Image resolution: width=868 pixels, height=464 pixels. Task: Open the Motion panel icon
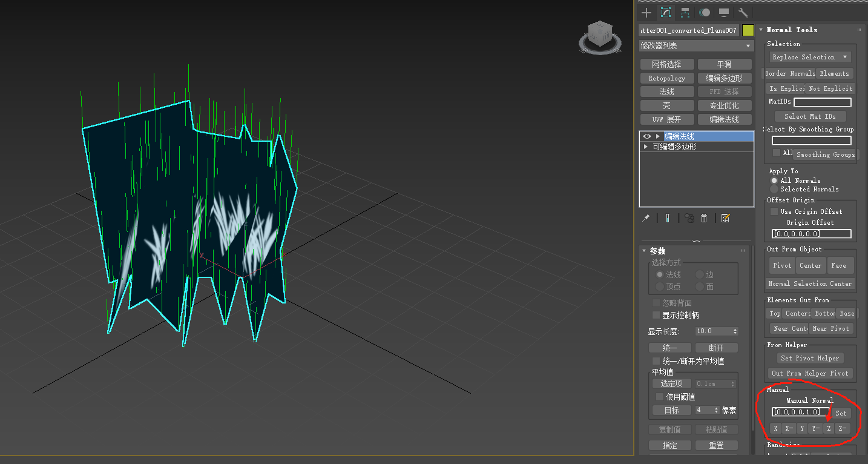click(x=705, y=13)
